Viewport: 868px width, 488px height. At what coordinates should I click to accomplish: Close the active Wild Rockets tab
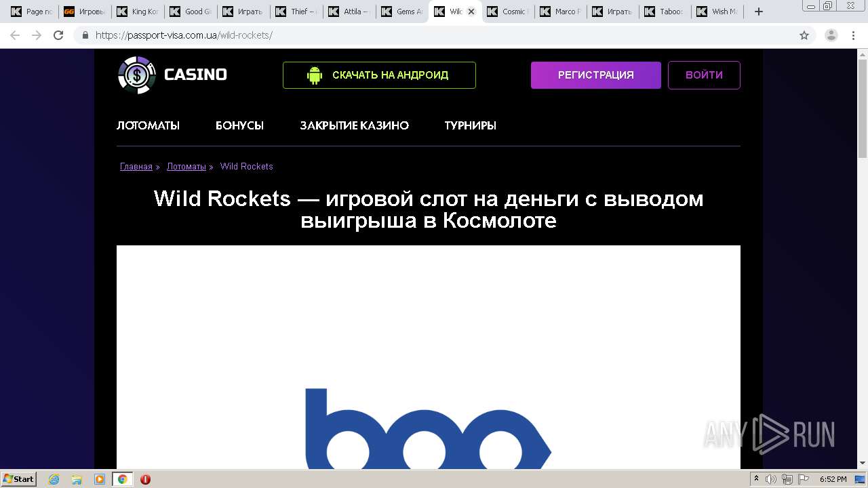[x=471, y=12]
